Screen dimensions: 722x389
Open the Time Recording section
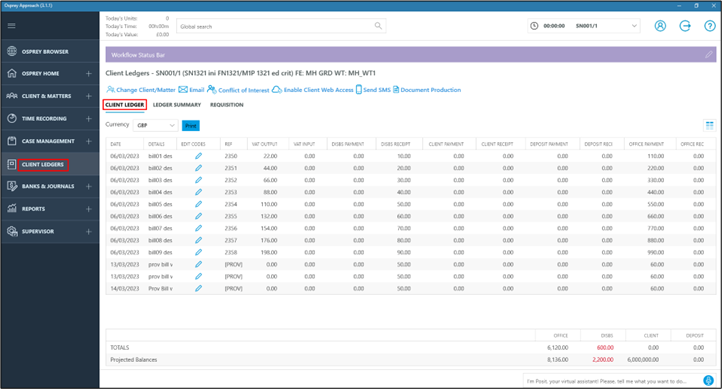(x=44, y=119)
